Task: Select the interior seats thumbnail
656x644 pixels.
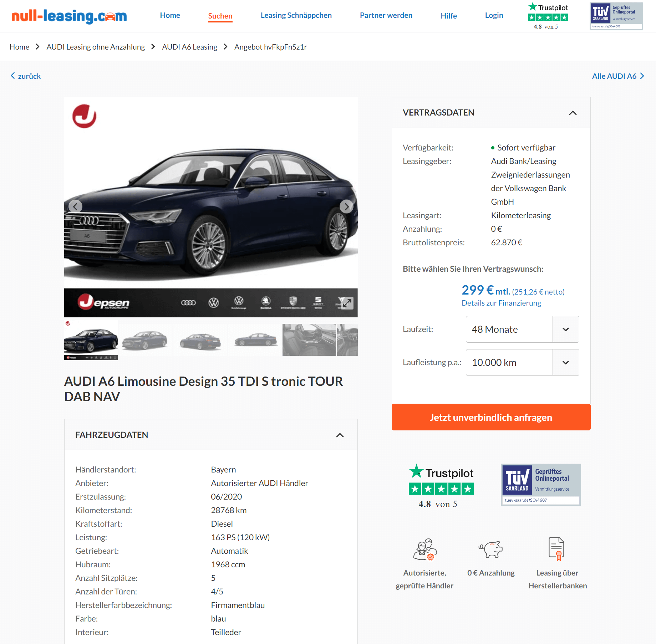Action: coord(309,340)
